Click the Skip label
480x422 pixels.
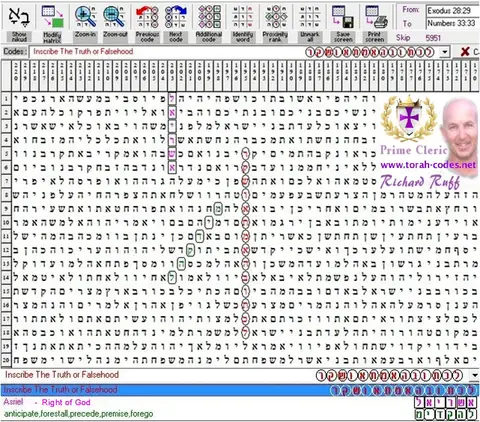[403, 38]
